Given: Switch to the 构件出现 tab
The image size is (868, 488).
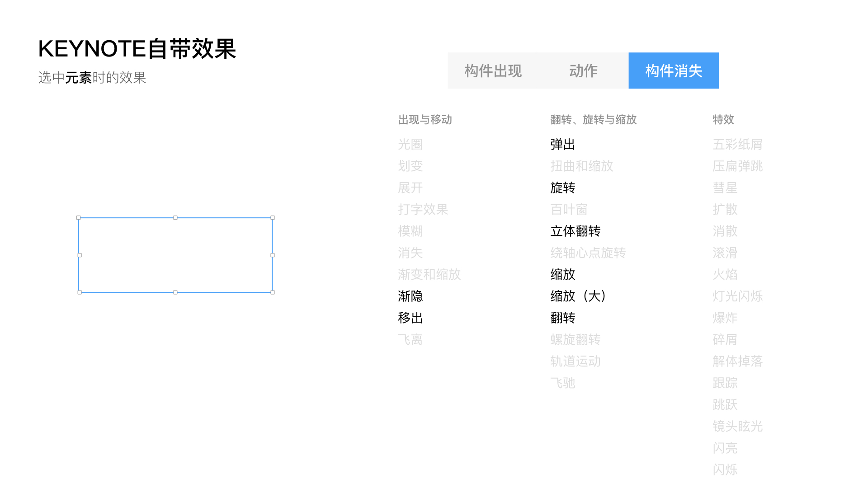Looking at the screenshot, I should (493, 71).
